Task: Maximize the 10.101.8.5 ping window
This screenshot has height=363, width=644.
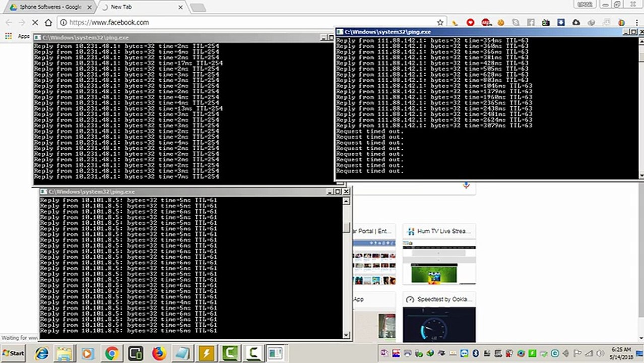Action: 338,192
